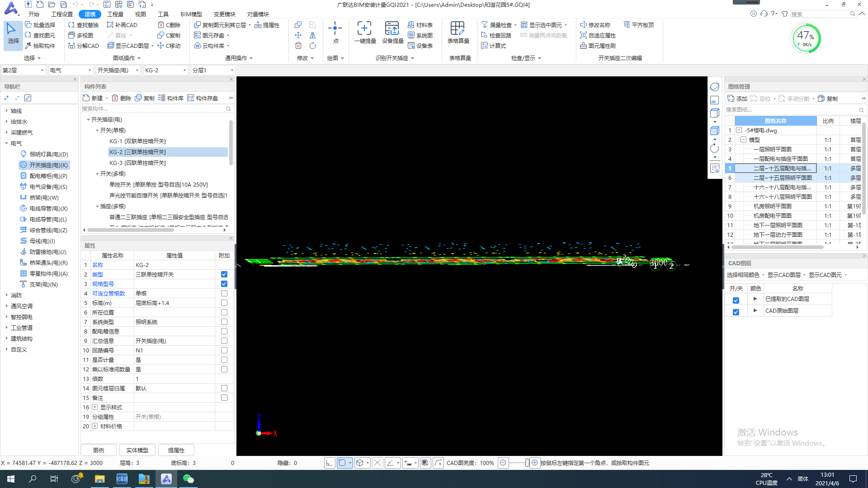Open the 分层1 layer dropdown

pyautogui.click(x=213, y=70)
